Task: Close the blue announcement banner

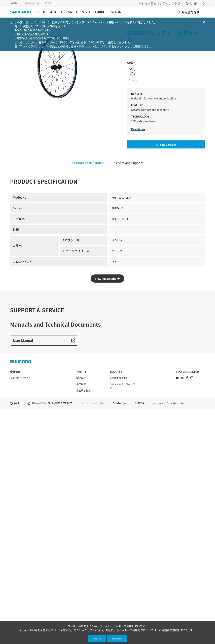Action: (x=204, y=22)
